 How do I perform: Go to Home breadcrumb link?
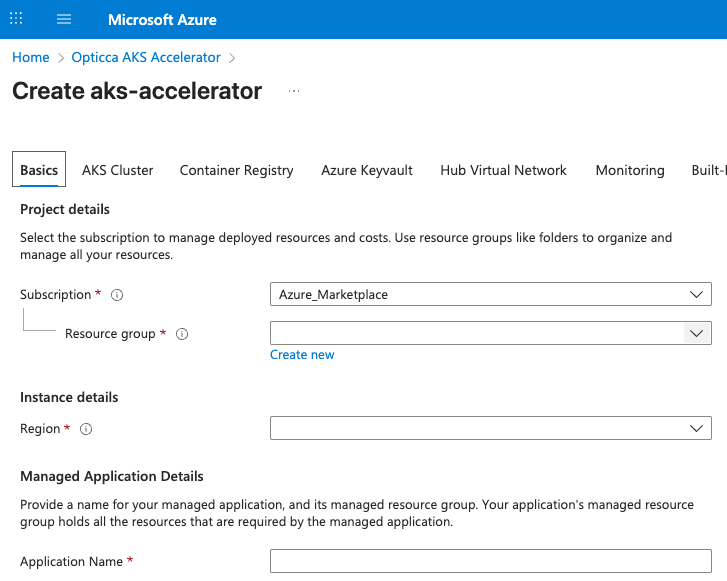[31, 58]
